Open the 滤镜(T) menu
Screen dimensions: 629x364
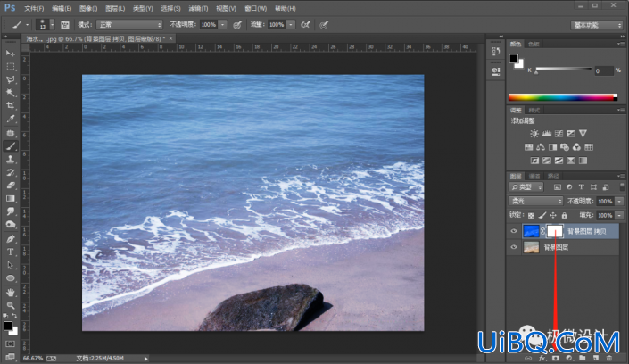point(198,8)
